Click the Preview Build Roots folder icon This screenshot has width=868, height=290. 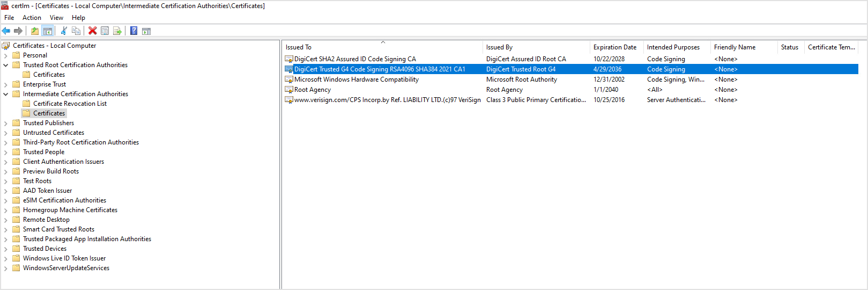16,171
